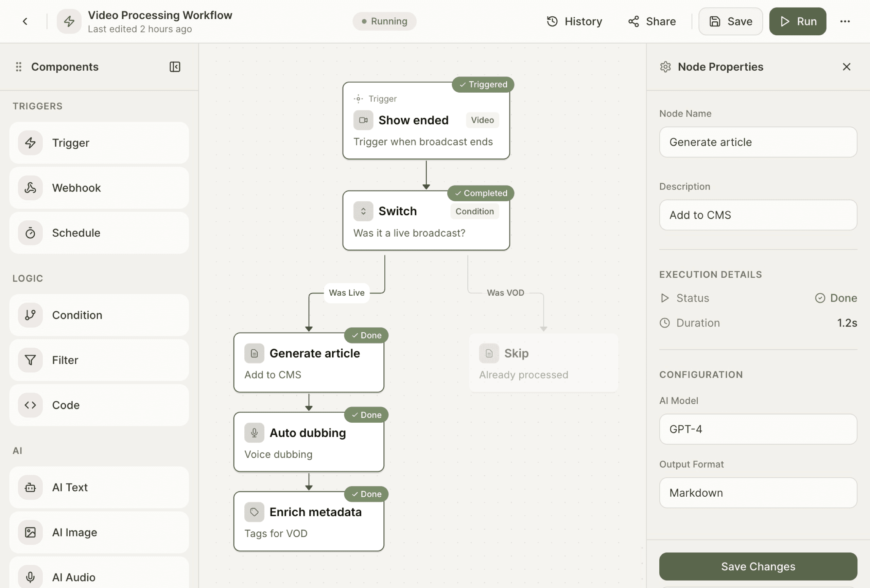This screenshot has width=870, height=588.
Task: Select the Trigger component icon
Action: pos(30,143)
